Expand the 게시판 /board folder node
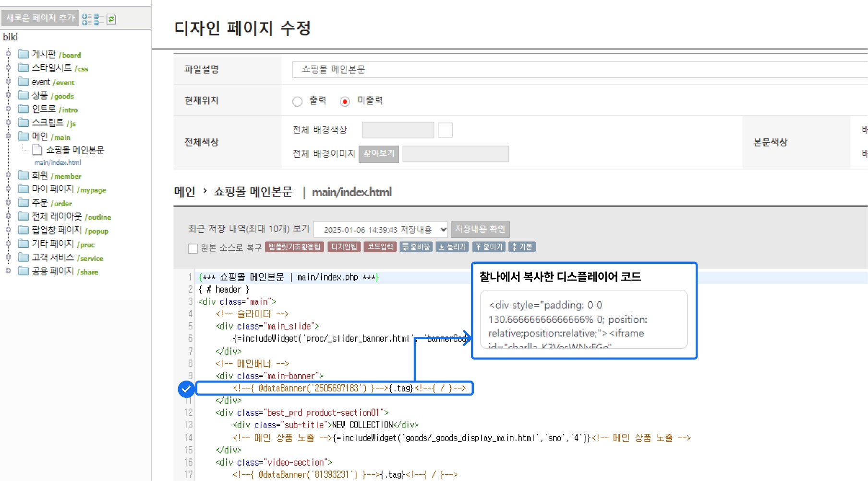The image size is (868, 481). click(8, 54)
